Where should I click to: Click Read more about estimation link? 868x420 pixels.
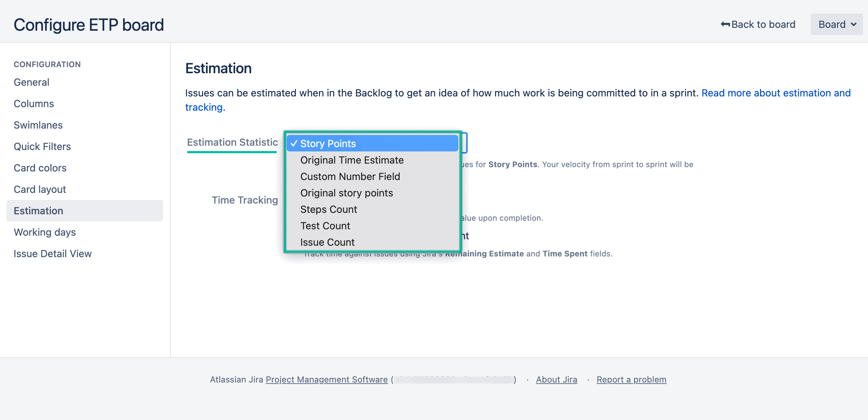coord(776,93)
